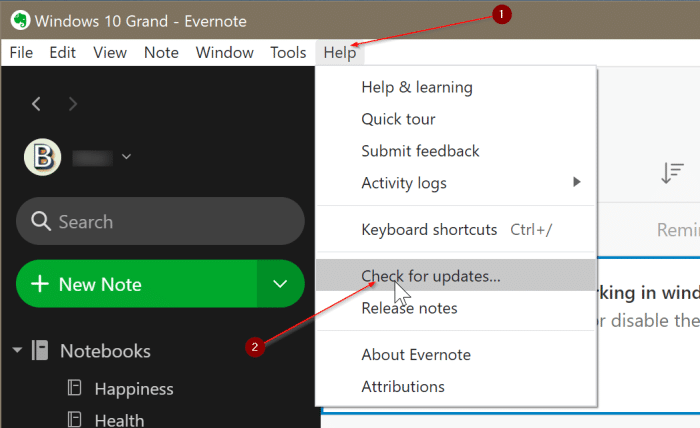Focus the Search field
Screen dimensions: 700x428
[x=160, y=221]
